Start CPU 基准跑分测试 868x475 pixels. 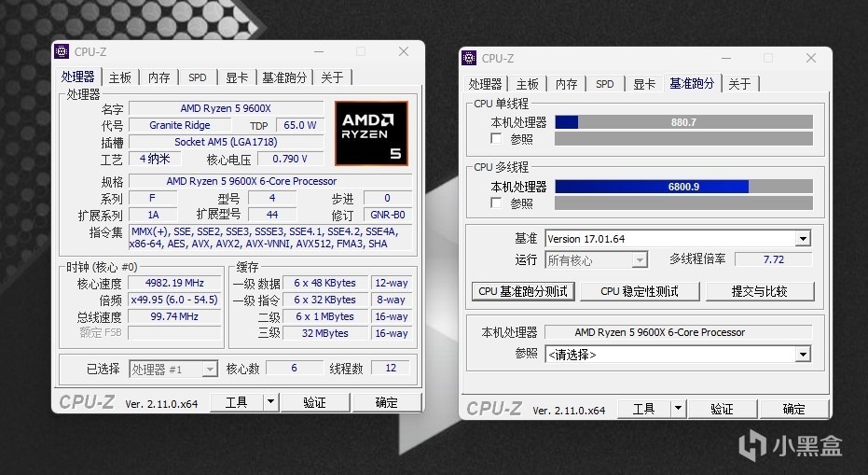pos(523,291)
